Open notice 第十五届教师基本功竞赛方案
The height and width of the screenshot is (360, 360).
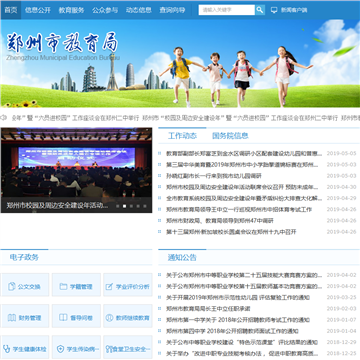click(x=244, y=286)
